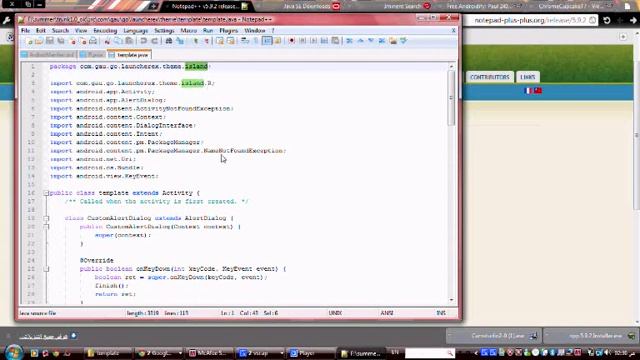The width and height of the screenshot is (640, 360).
Task: Toggle Synchronize Vertical Scrolling icon
Action: (x=220, y=41)
